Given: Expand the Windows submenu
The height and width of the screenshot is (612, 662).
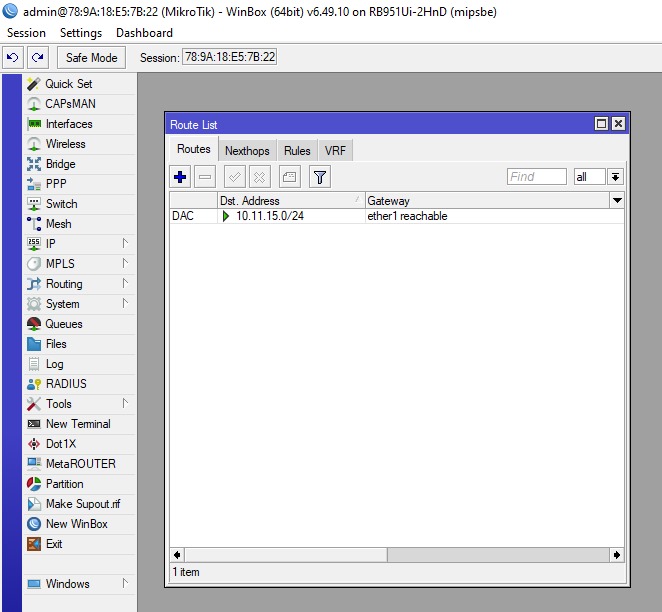Looking at the screenshot, I should click(79, 584).
